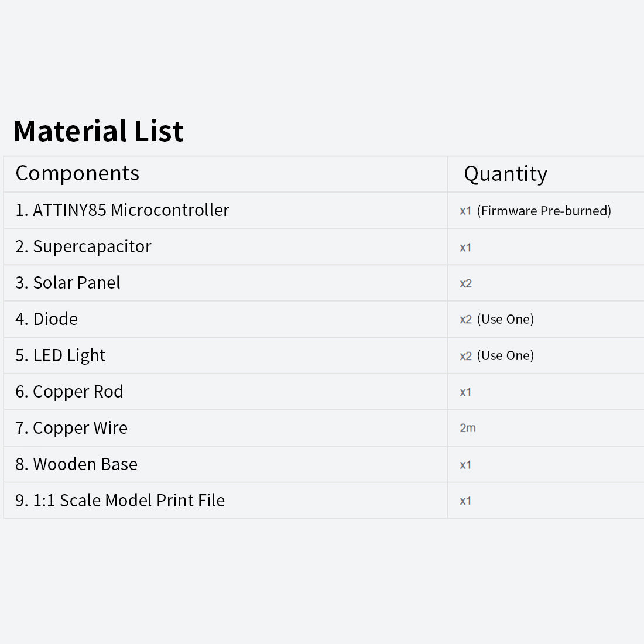Click the Firmware Pre-burned note
Image resolution: width=644 pixels, height=644 pixels.
(544, 211)
